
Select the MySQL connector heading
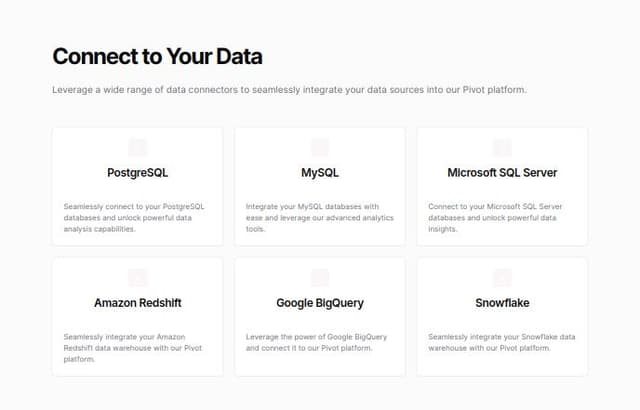pyautogui.click(x=320, y=173)
